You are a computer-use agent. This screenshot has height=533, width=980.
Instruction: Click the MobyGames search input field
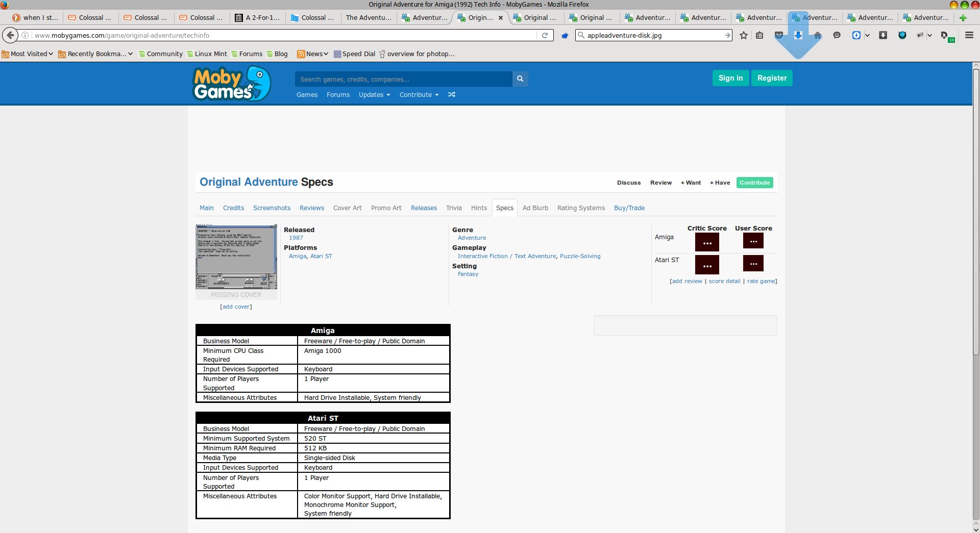(403, 79)
